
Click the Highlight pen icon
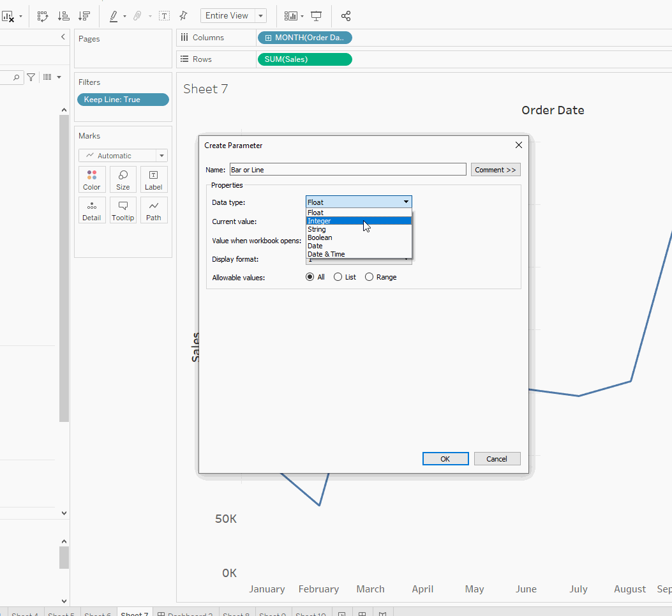[114, 16]
